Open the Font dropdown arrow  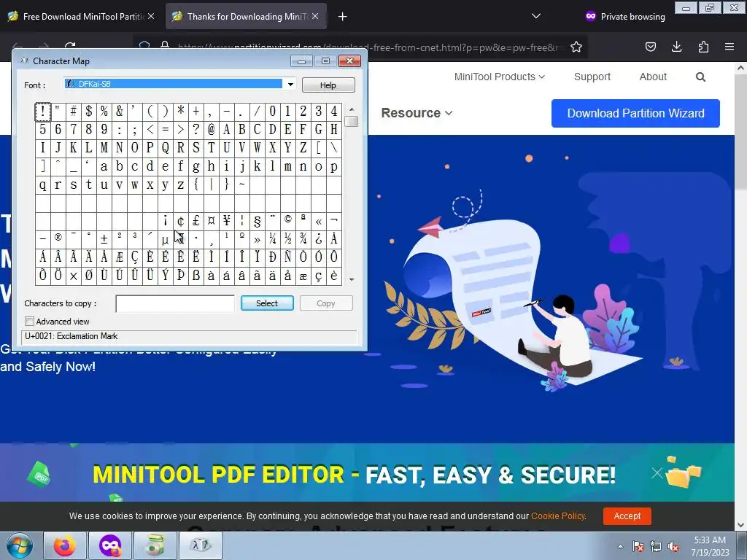click(x=290, y=85)
